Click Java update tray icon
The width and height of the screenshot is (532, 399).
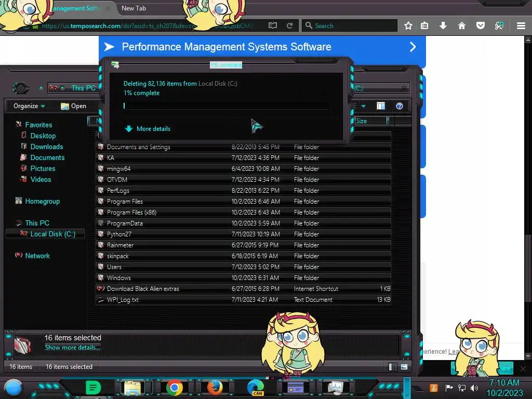434,388
